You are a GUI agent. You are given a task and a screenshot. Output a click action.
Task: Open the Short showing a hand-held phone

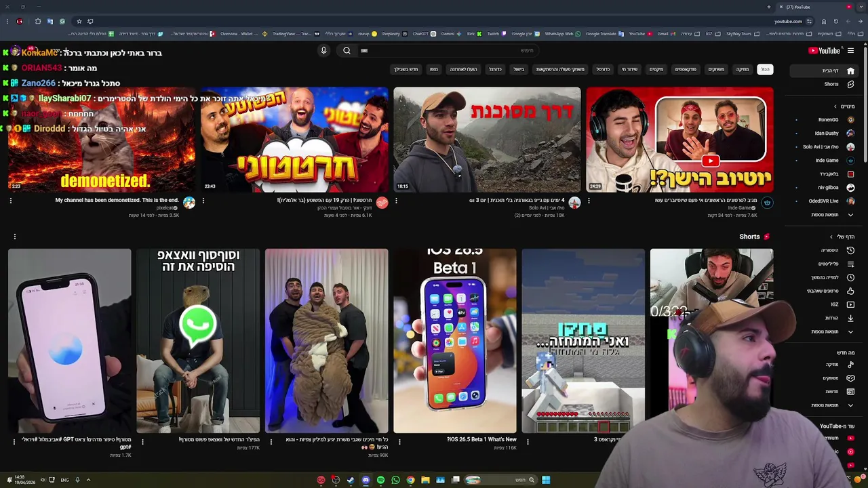point(70,341)
